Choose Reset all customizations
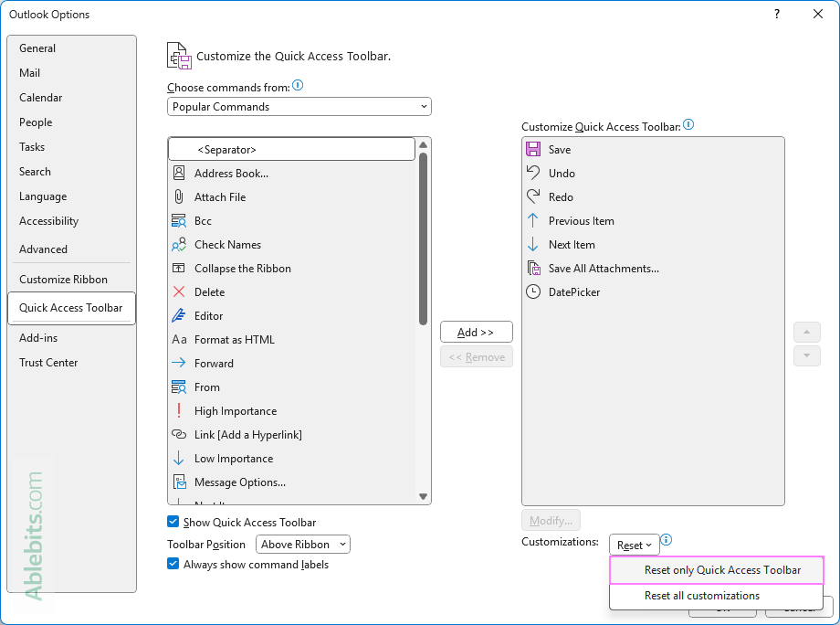Image resolution: width=840 pixels, height=625 pixels. point(716,596)
